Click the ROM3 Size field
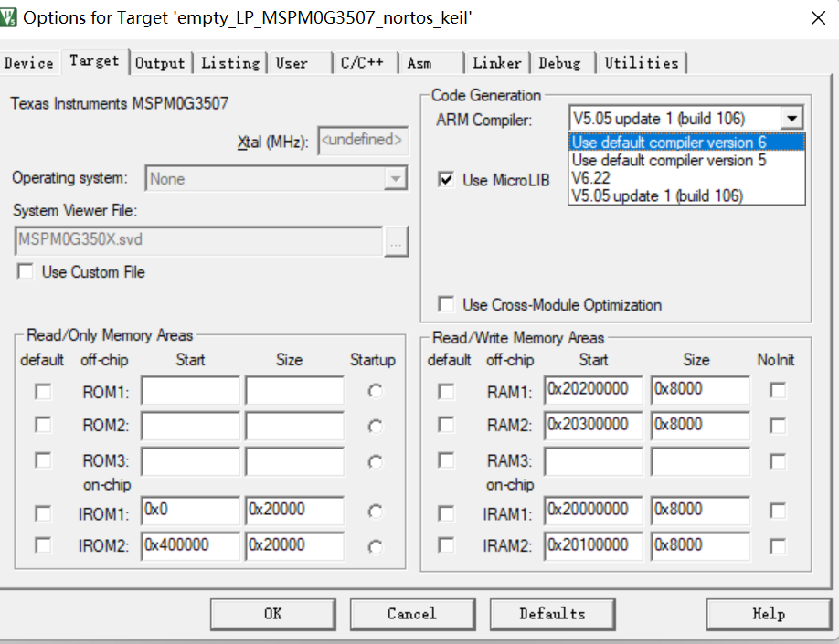Screen dimensions: 839x644 [295, 461]
